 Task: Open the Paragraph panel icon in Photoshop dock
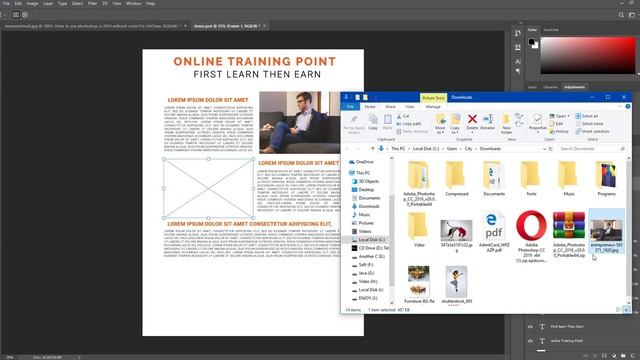[518, 71]
